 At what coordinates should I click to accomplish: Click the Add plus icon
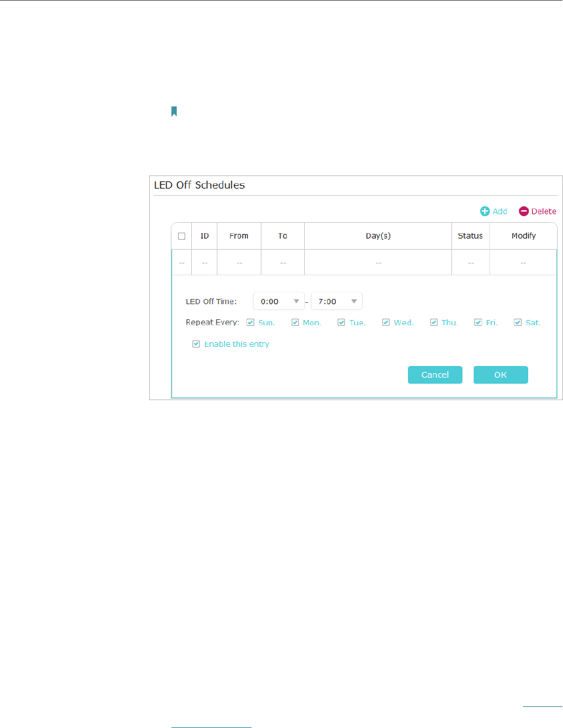(485, 212)
